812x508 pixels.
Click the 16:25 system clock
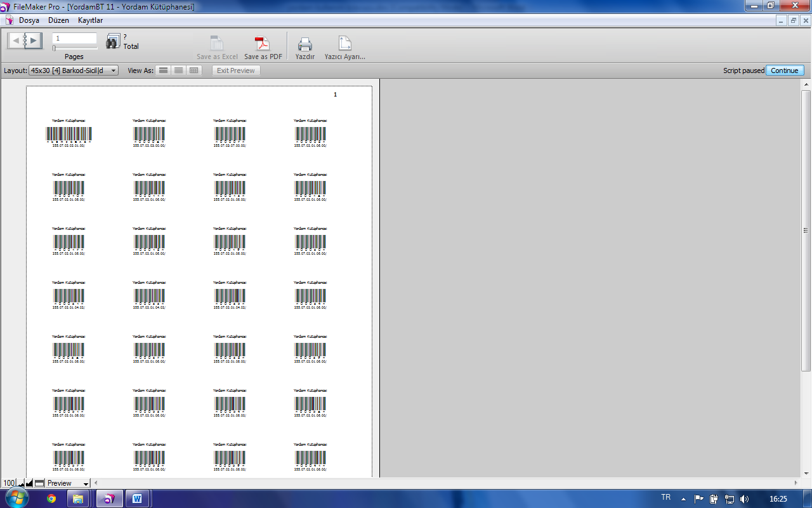click(778, 499)
